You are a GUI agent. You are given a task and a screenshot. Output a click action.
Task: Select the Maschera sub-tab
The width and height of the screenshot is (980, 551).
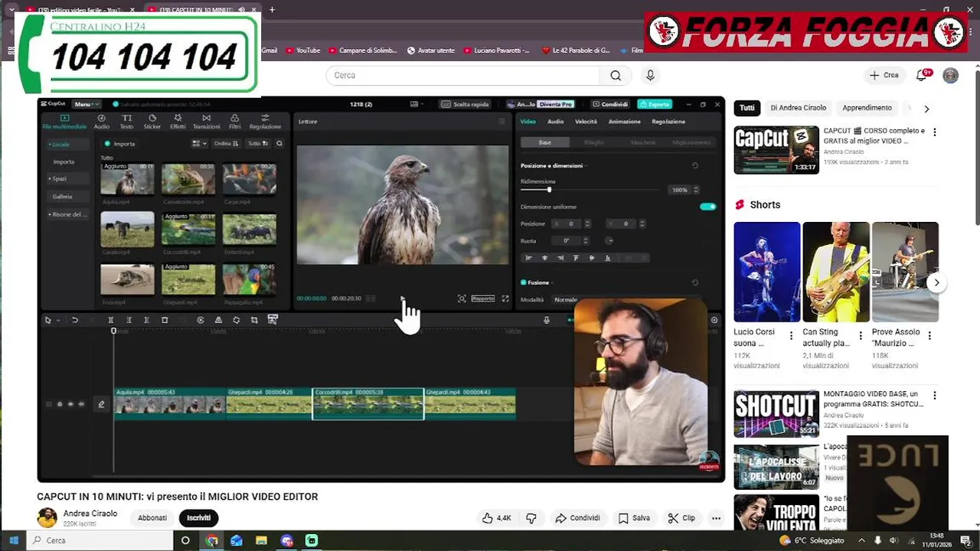point(643,142)
